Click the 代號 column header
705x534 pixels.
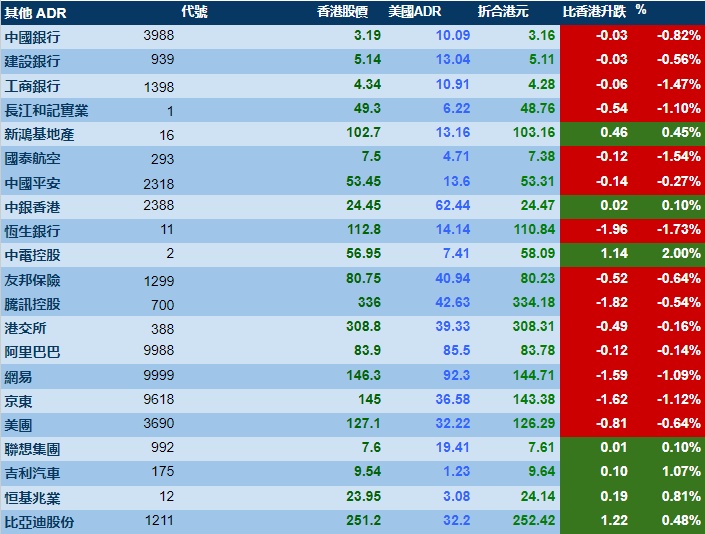pyautogui.click(x=194, y=12)
